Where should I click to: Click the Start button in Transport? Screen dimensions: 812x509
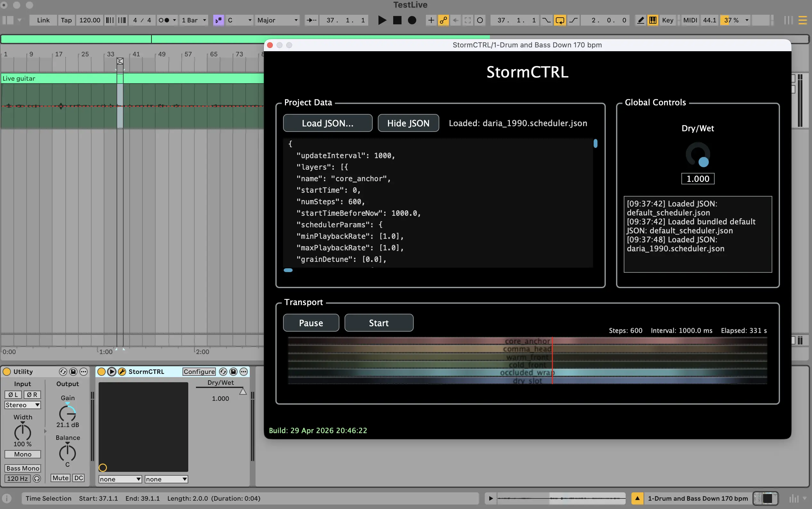[379, 323]
